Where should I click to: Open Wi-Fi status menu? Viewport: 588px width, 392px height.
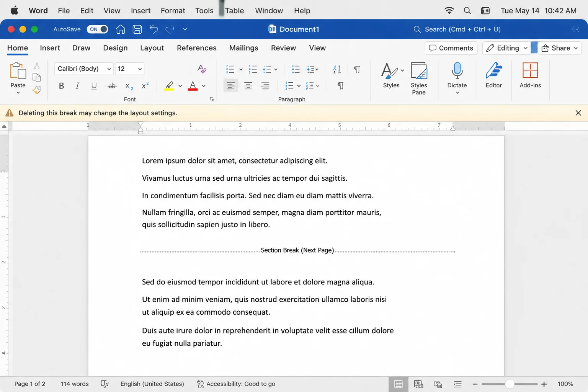coord(449,11)
